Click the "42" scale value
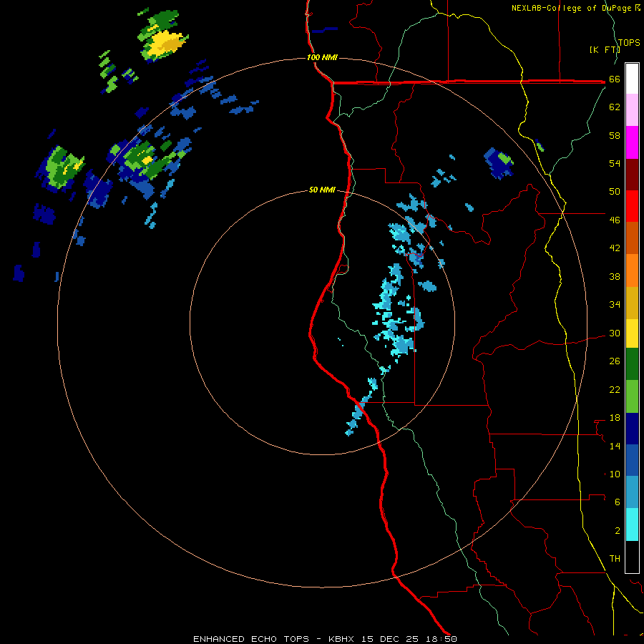Viewport: 644px width, 644px height. 615,248
